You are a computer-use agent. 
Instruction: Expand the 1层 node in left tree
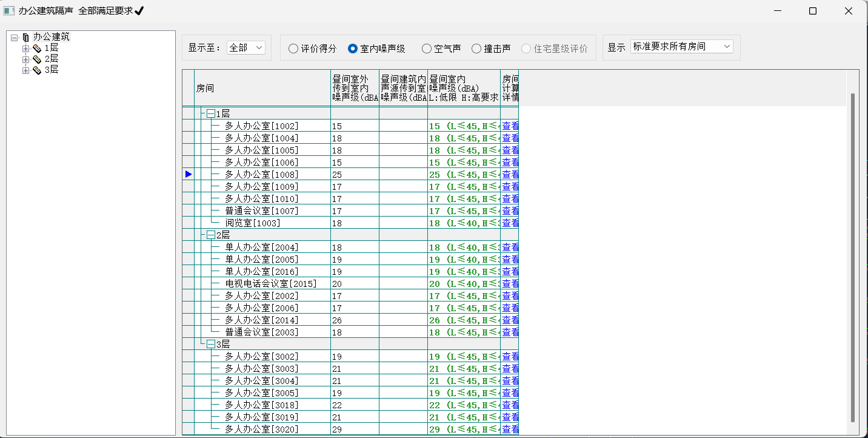(25, 48)
